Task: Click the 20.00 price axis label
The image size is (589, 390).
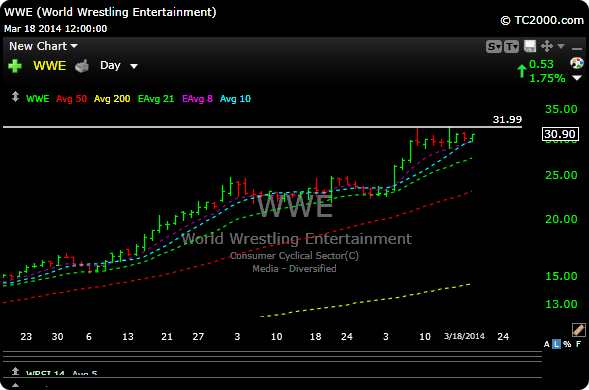Action: [x=561, y=219]
